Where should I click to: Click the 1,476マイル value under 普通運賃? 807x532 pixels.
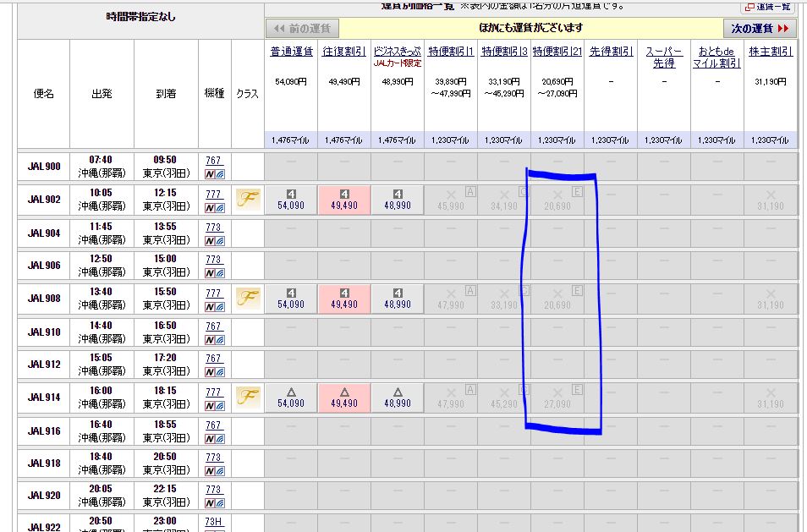point(291,140)
